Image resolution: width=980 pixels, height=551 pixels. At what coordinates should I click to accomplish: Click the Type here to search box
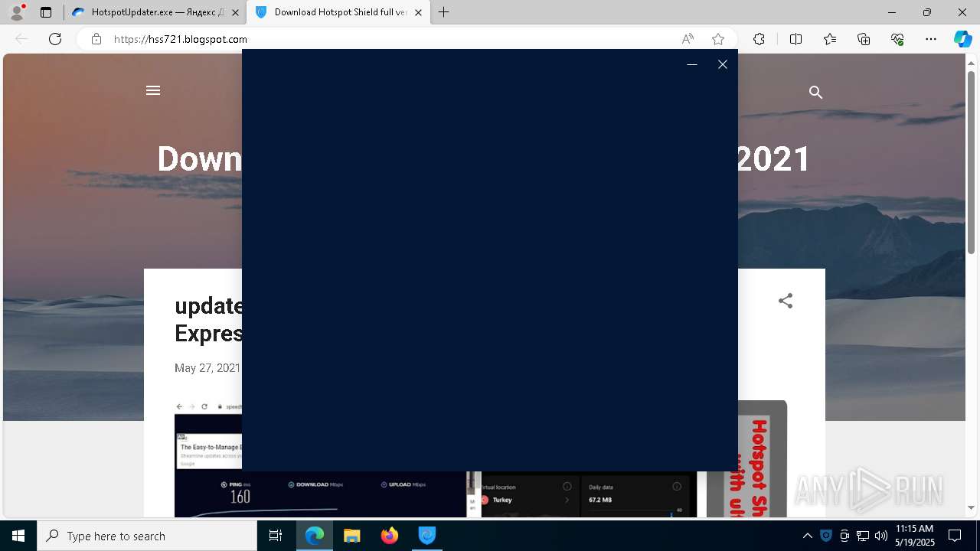click(x=147, y=536)
